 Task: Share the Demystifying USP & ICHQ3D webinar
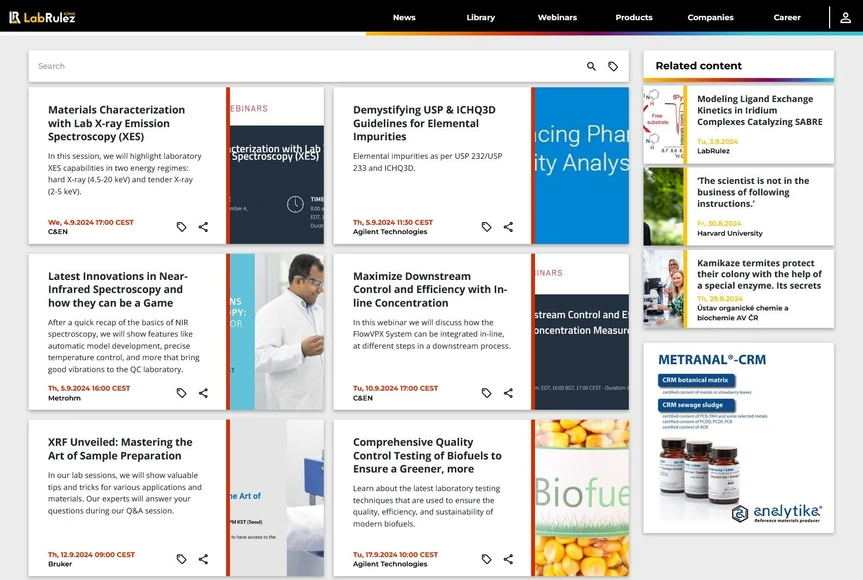point(508,227)
